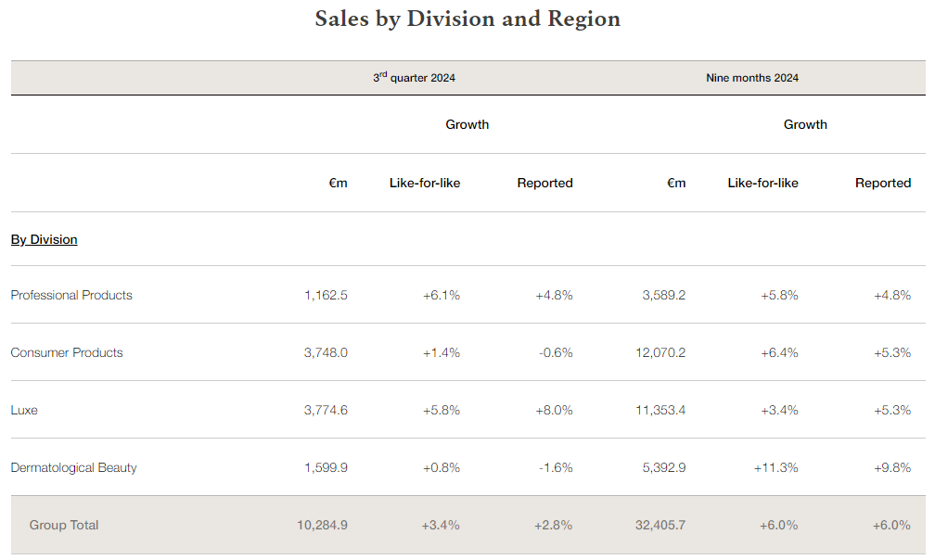This screenshot has height=560, width=935.
Task: Select the Group Total +3.4% like-for-like figure
Action: (x=441, y=525)
